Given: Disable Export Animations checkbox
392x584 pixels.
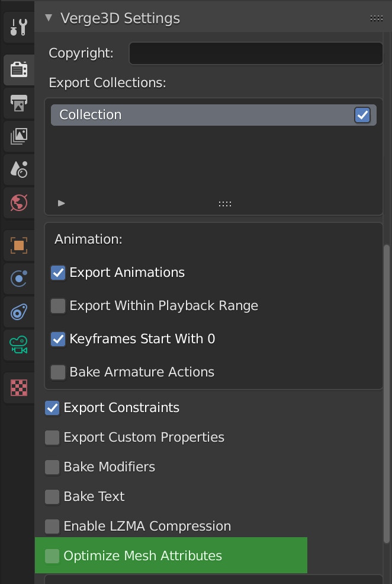Looking at the screenshot, I should coord(58,273).
